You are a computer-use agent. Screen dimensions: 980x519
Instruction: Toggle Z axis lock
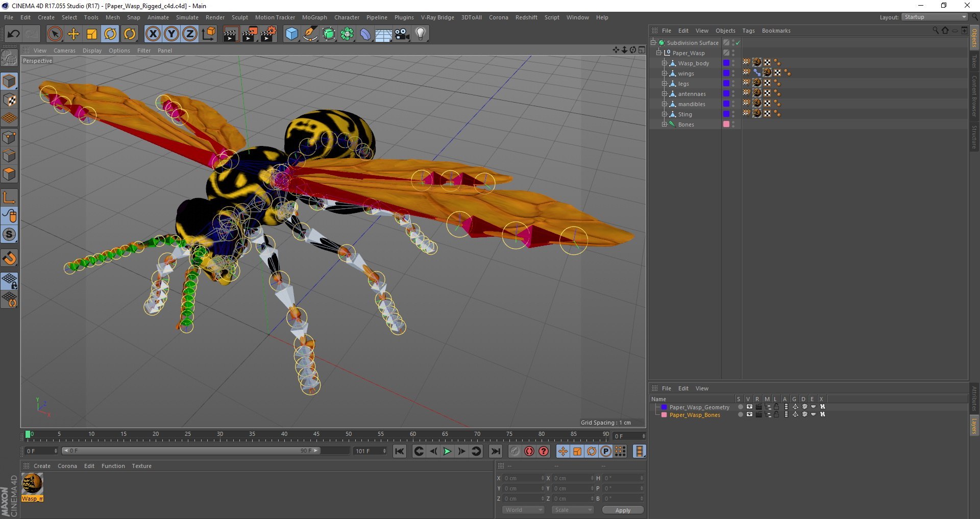[x=190, y=34]
